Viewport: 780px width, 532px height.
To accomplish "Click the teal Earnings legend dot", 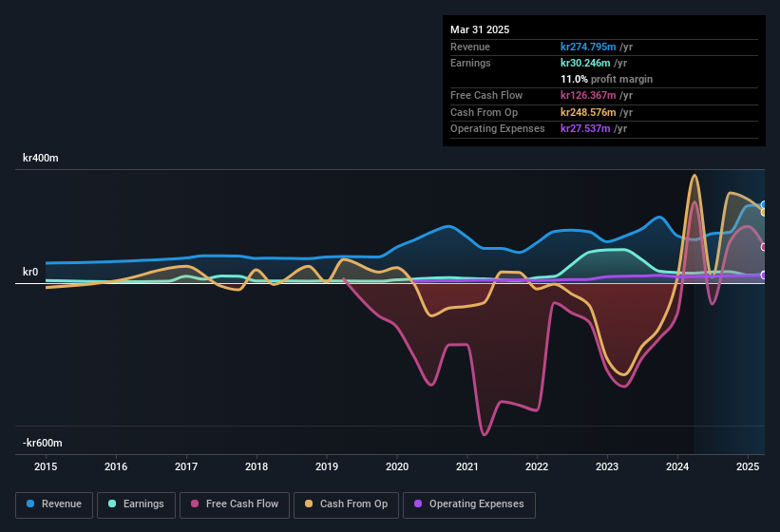I will point(112,503).
